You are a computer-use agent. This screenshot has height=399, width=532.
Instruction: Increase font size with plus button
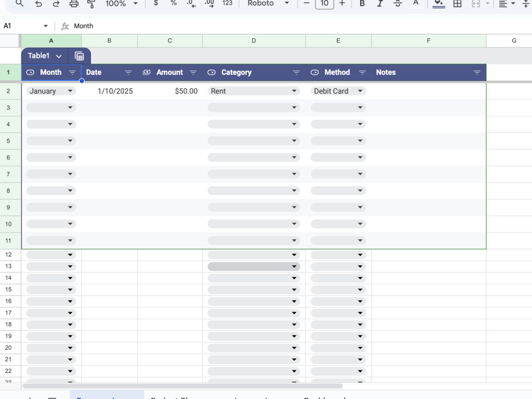[x=342, y=3]
